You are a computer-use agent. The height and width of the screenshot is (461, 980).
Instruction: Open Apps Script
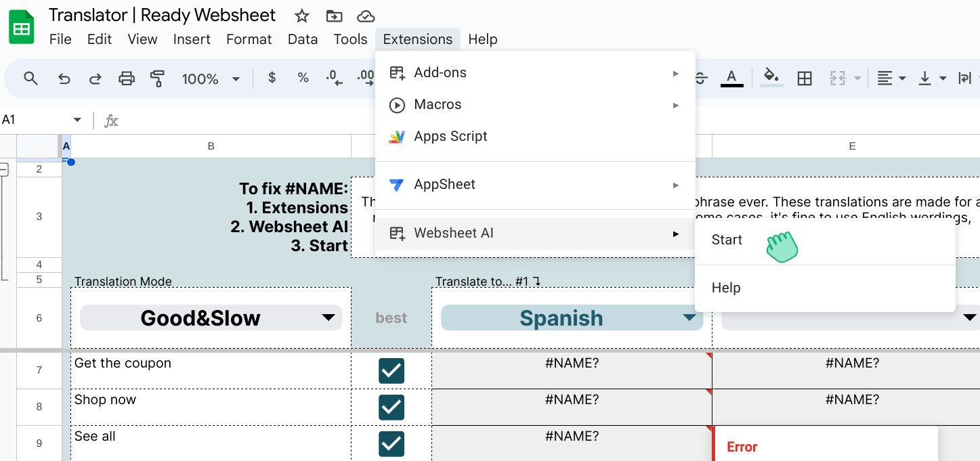[x=535, y=136]
